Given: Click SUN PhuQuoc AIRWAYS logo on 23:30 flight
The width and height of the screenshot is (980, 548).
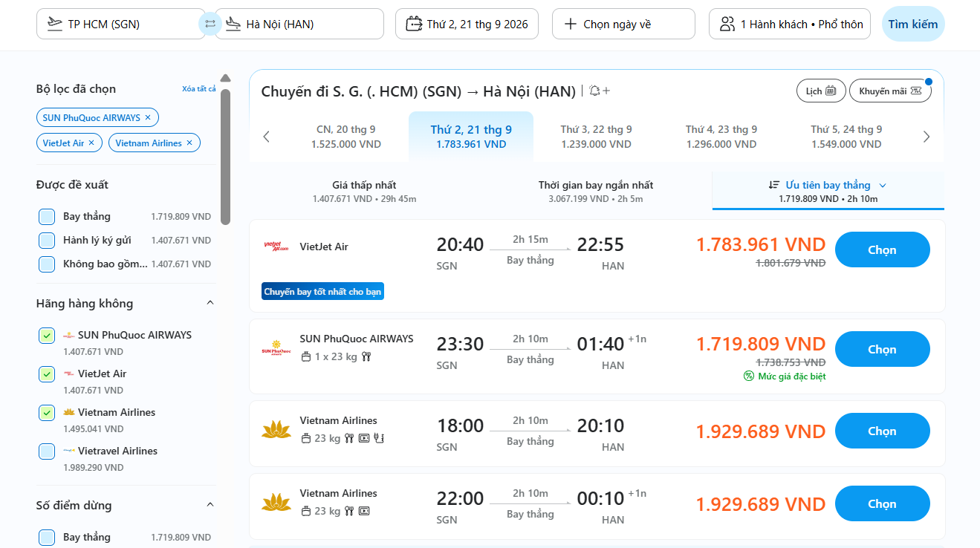Looking at the screenshot, I should click(276, 348).
